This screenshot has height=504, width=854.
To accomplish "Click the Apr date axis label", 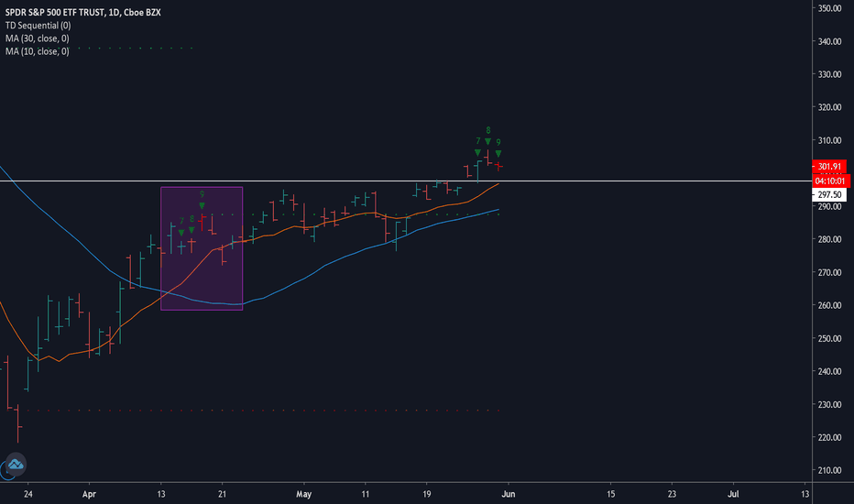I will point(89,494).
